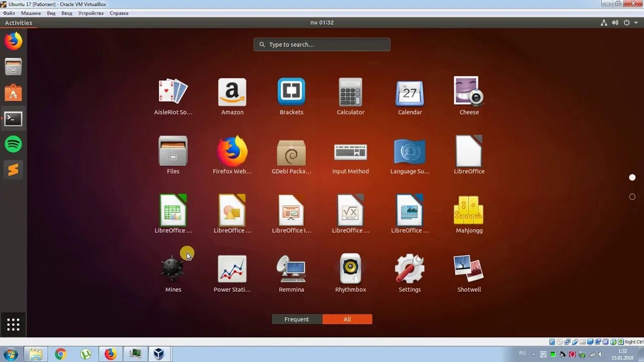The image size is (644, 362).
Task: Open the GNOME system menu arrow
Action: click(x=636, y=23)
